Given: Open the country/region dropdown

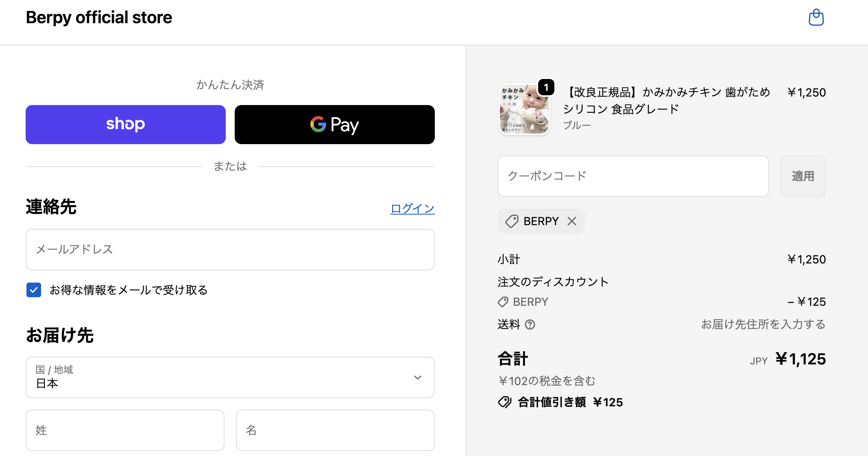Looking at the screenshot, I should [x=230, y=377].
